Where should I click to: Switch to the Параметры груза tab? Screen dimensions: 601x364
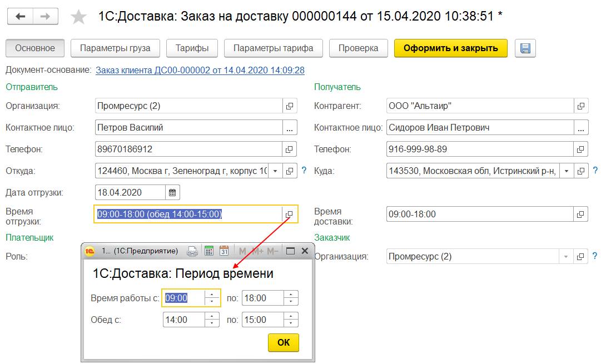pyautogui.click(x=115, y=48)
